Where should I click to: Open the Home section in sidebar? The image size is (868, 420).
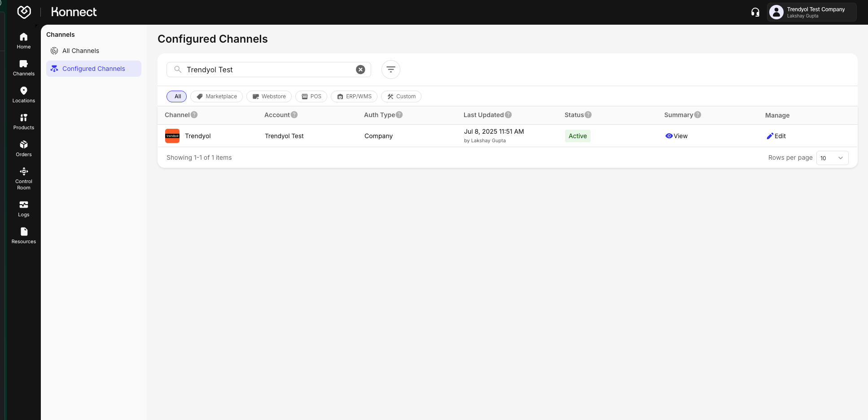24,41
